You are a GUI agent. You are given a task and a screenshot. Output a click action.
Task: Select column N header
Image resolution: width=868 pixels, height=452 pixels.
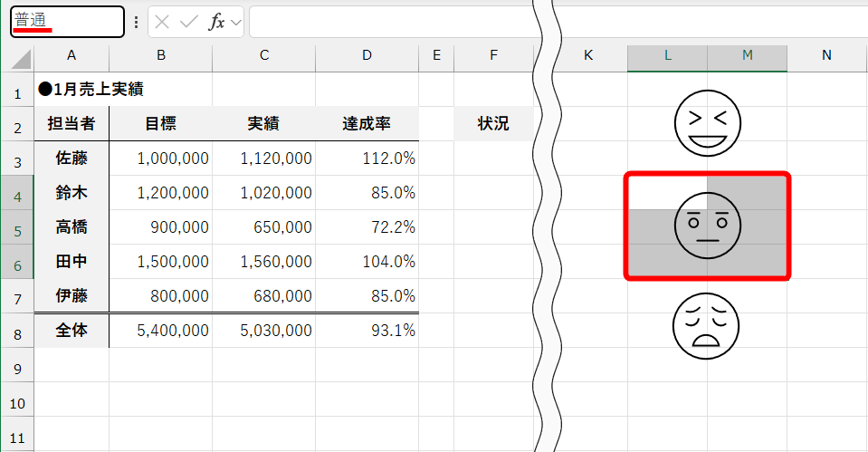(827, 55)
